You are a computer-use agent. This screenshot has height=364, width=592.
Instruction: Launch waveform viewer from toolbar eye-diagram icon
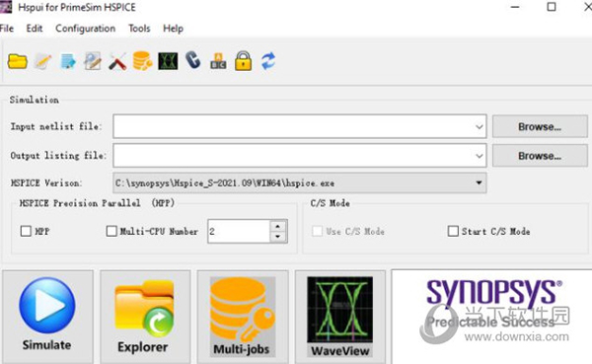click(x=168, y=61)
